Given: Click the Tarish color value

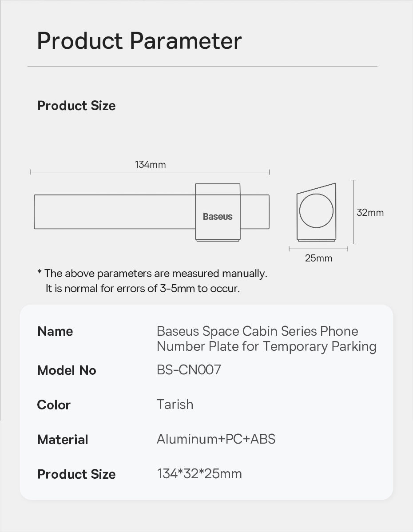Looking at the screenshot, I should pos(175,405).
